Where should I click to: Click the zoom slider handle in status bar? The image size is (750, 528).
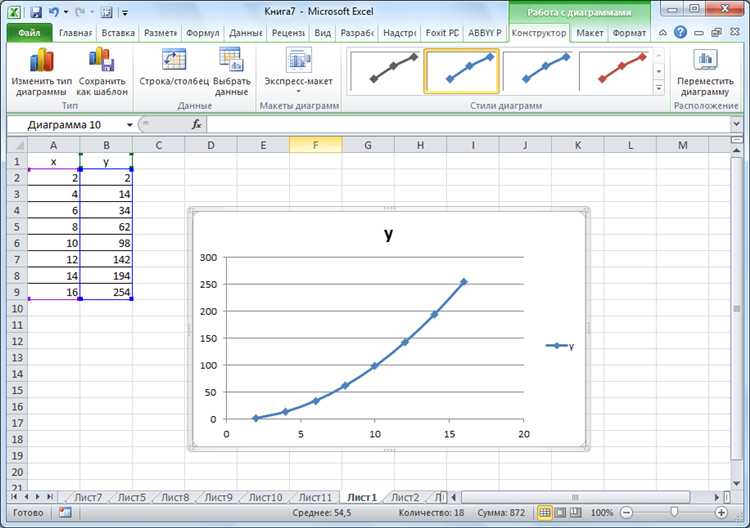[x=674, y=513]
